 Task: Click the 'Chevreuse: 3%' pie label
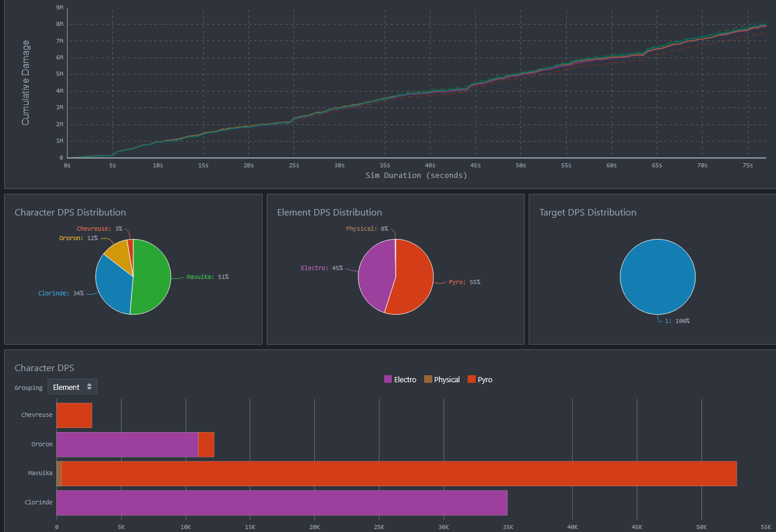pos(99,228)
